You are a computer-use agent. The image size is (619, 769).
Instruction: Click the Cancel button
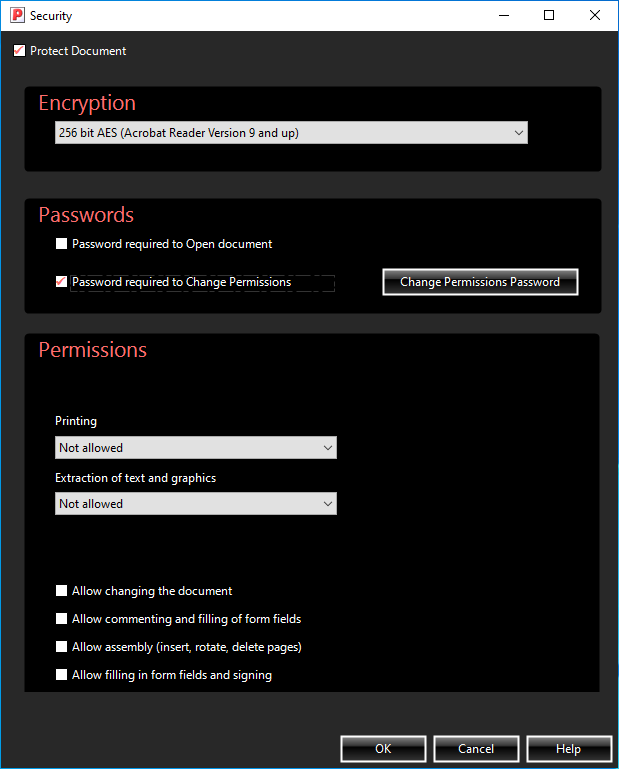coord(476,749)
